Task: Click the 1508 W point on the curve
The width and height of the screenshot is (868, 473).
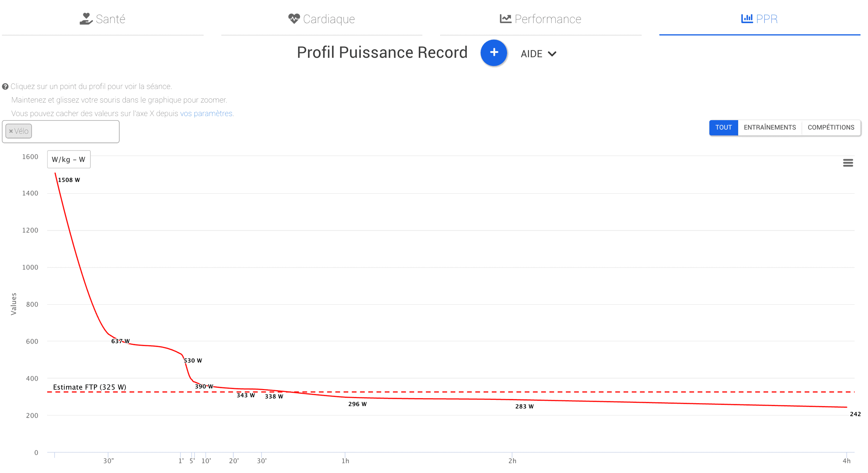Action: pyautogui.click(x=55, y=174)
